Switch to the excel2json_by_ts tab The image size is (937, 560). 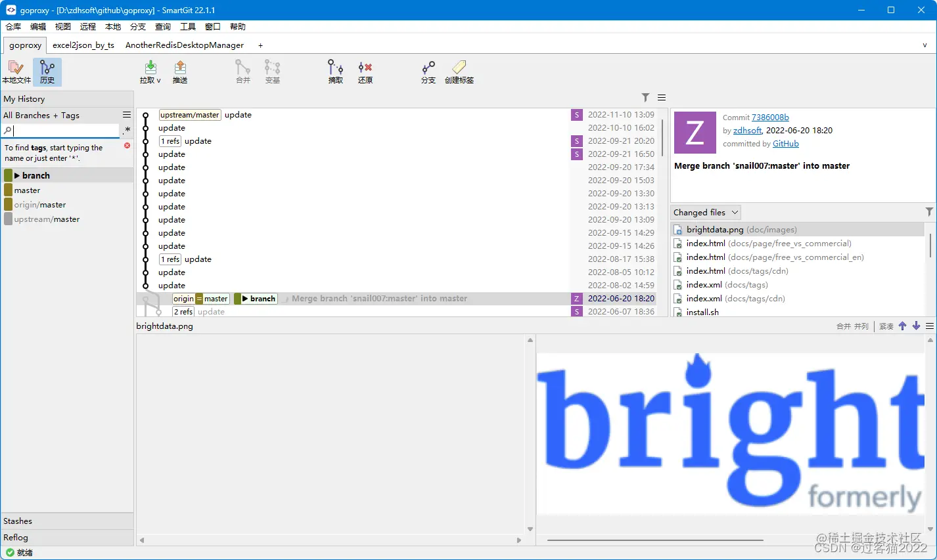(x=83, y=45)
